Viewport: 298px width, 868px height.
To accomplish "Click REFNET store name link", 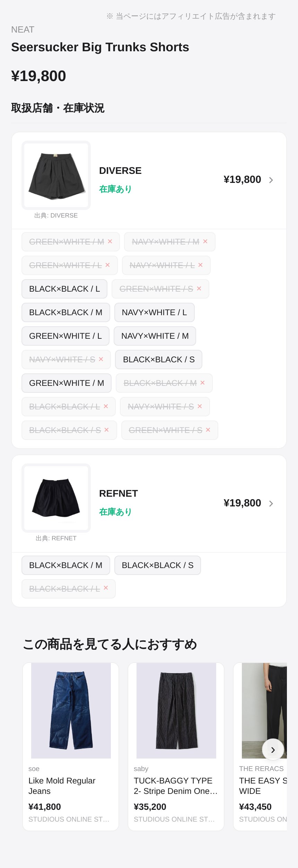I will 119,494.
